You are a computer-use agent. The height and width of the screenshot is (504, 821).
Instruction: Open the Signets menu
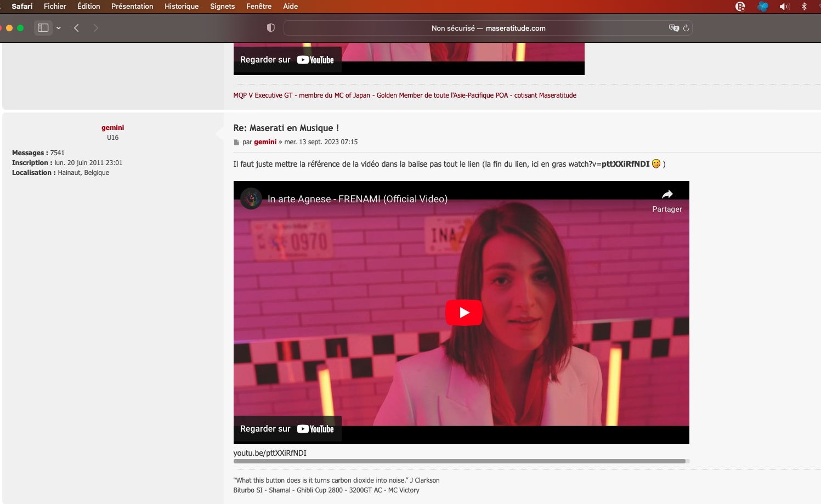tap(222, 7)
